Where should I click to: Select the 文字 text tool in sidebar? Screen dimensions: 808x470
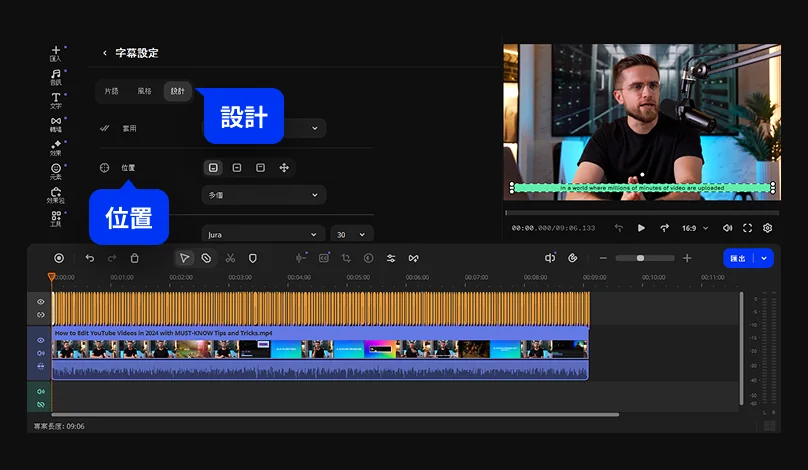tap(56, 100)
